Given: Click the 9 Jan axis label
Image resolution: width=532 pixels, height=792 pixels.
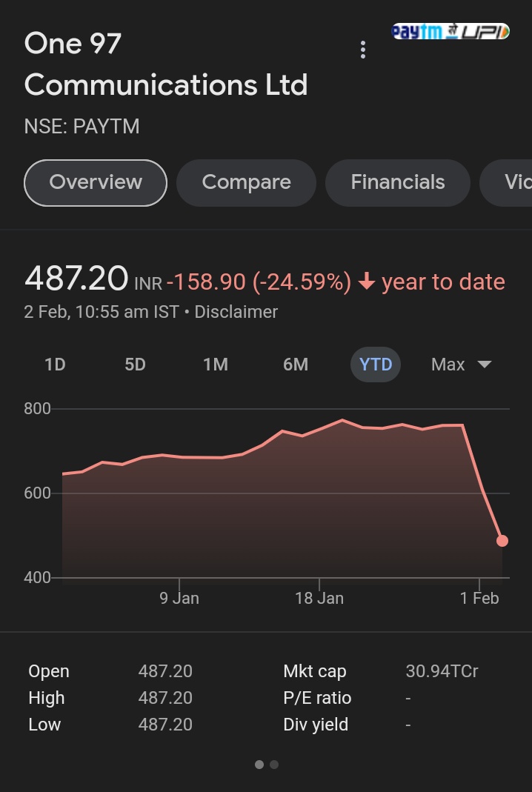Looking at the screenshot, I should (179, 599).
